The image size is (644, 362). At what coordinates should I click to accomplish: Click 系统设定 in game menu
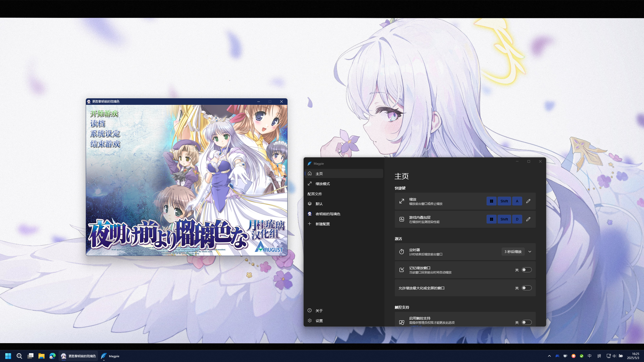(105, 134)
